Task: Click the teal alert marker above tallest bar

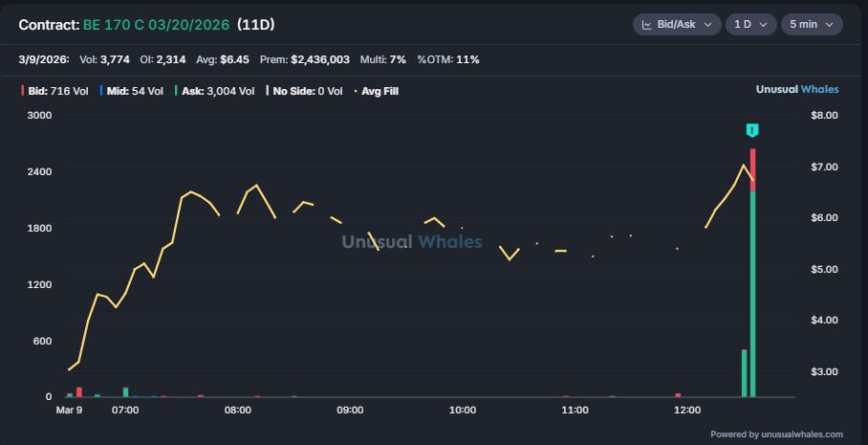Action: point(751,130)
